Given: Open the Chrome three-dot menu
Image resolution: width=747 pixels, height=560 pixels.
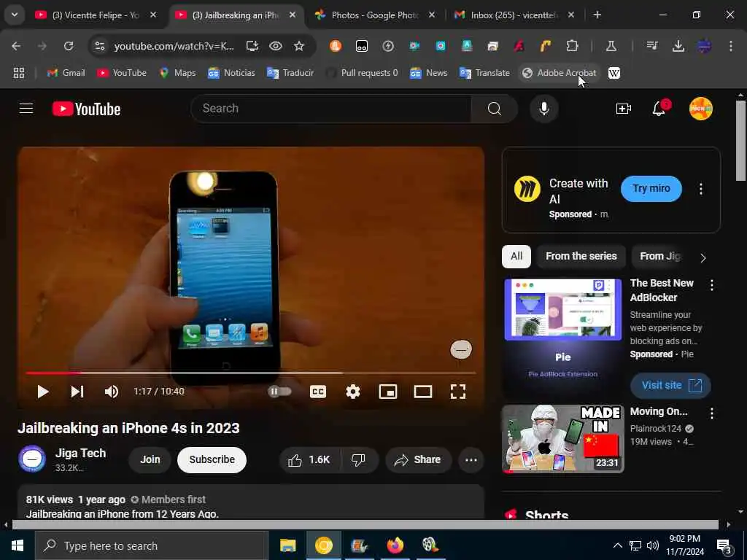Looking at the screenshot, I should pyautogui.click(x=731, y=46).
